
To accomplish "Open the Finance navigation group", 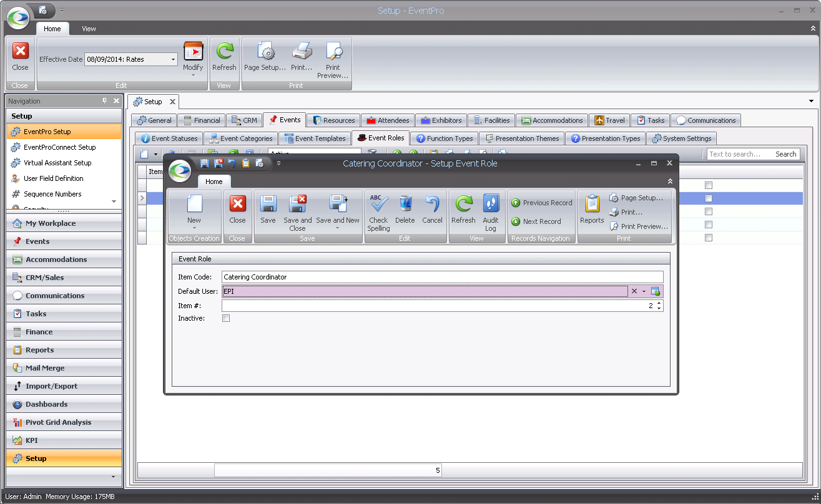I will [64, 332].
